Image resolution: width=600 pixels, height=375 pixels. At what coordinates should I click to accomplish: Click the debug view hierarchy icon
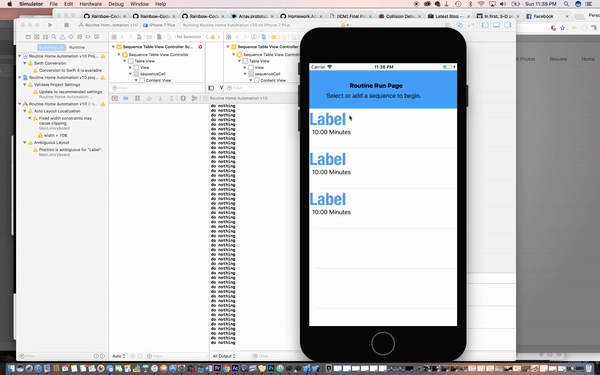pos(183,98)
